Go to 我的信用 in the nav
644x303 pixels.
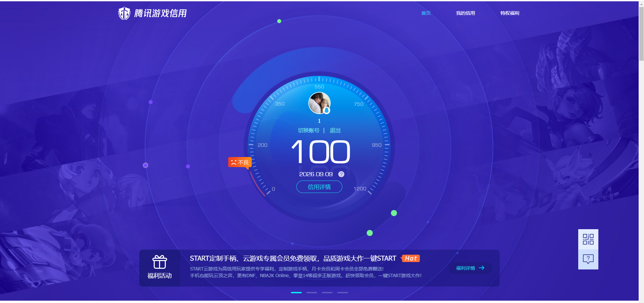coord(465,13)
